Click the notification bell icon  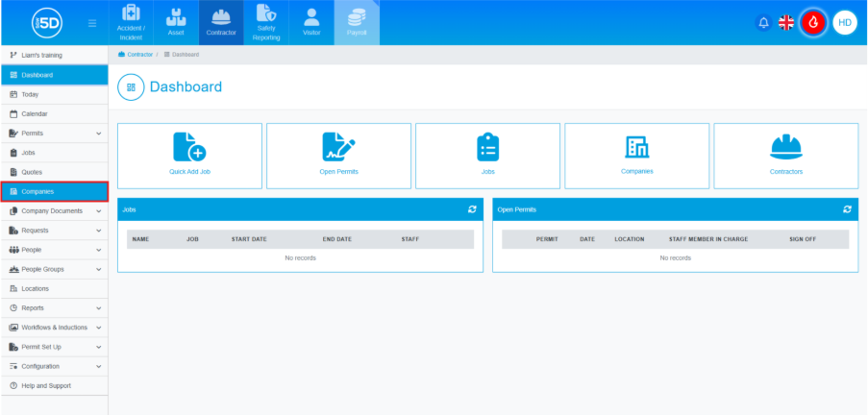tap(763, 22)
